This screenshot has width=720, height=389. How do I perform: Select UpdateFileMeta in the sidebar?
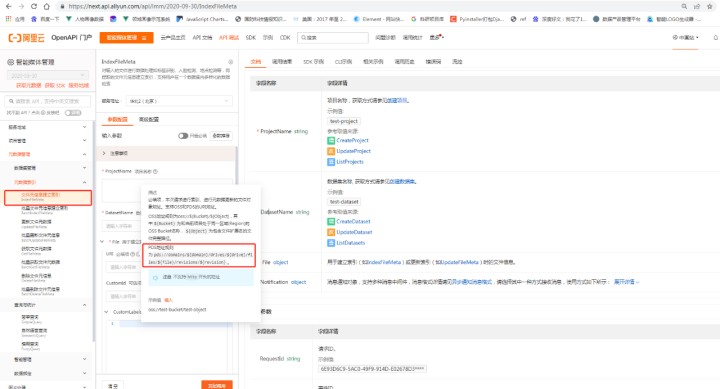(x=37, y=224)
